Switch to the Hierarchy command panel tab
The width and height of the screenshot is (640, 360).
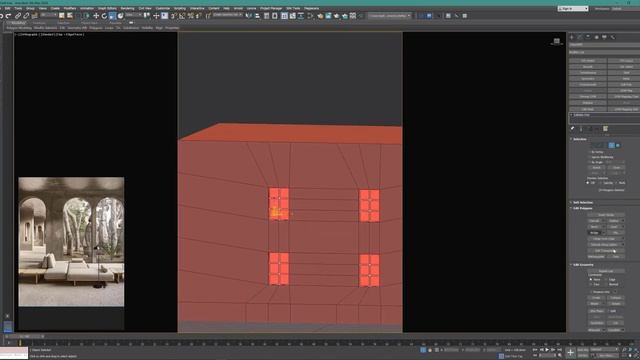(x=588, y=37)
